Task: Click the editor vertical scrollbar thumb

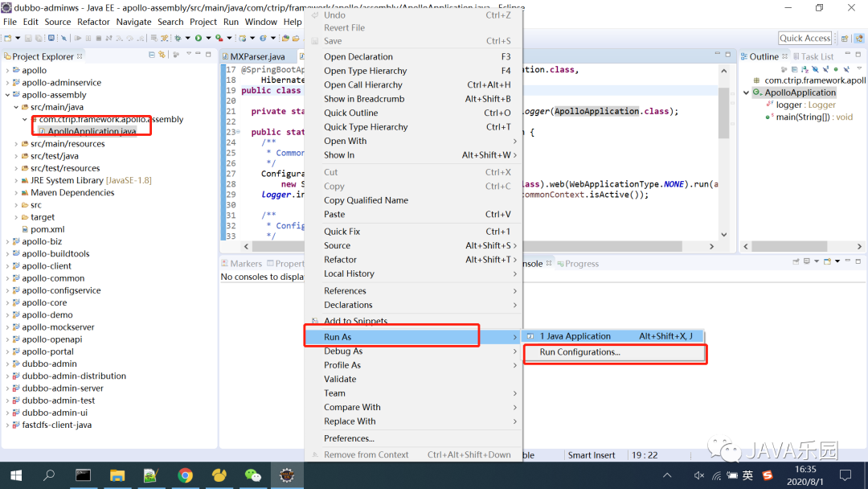Action: (x=723, y=113)
